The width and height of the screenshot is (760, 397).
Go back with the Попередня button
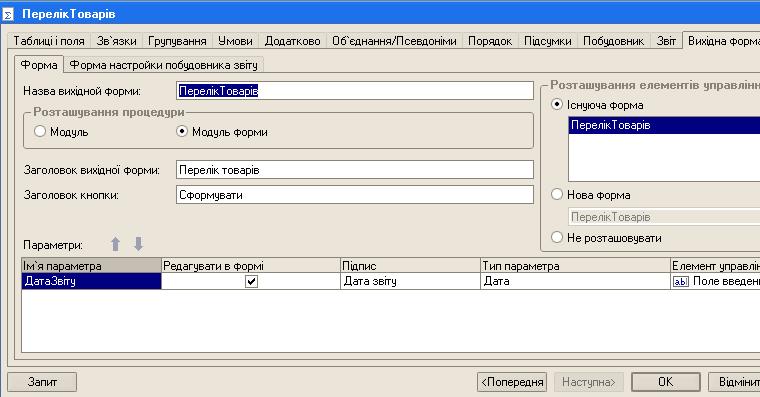(512, 382)
